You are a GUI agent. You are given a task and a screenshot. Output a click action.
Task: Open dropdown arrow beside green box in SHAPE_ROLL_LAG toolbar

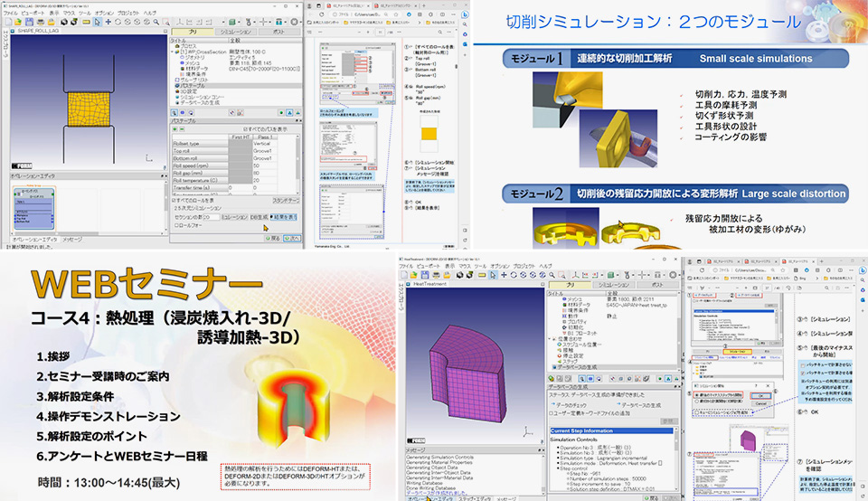point(239,22)
